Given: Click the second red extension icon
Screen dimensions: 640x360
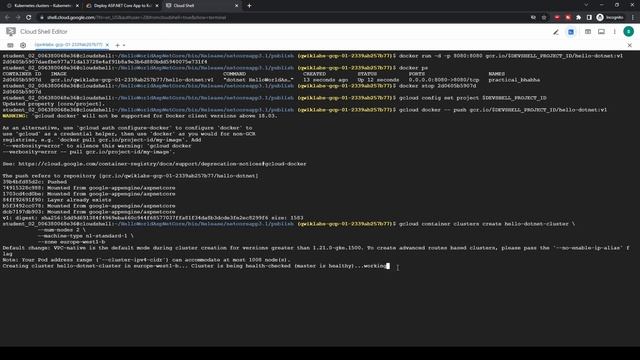Looking at the screenshot, I should point(568,18).
